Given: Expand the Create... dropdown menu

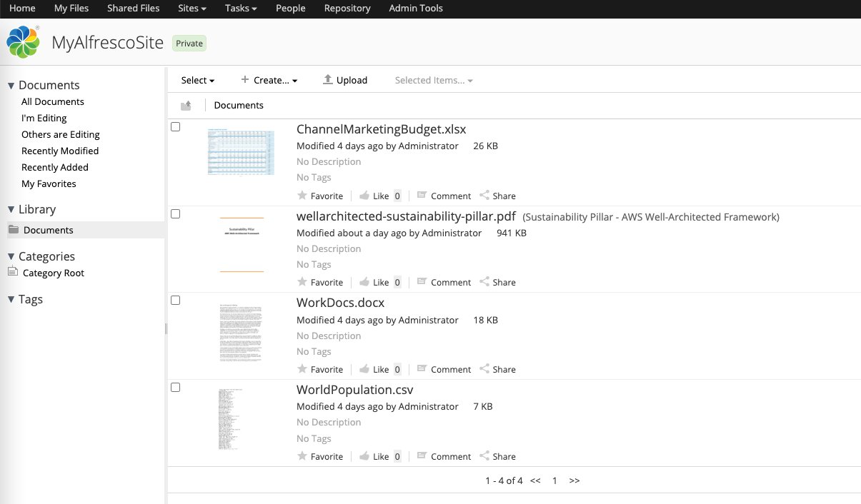Looking at the screenshot, I should coord(269,80).
